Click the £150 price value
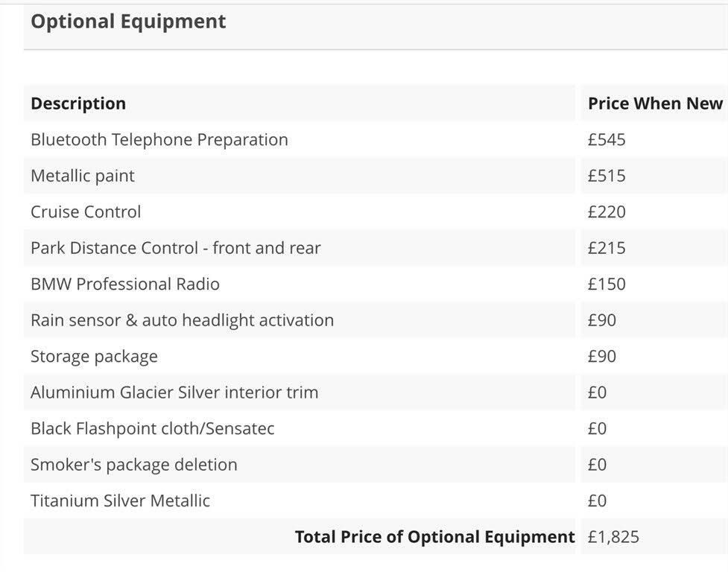The height and width of the screenshot is (572, 728). (x=607, y=285)
